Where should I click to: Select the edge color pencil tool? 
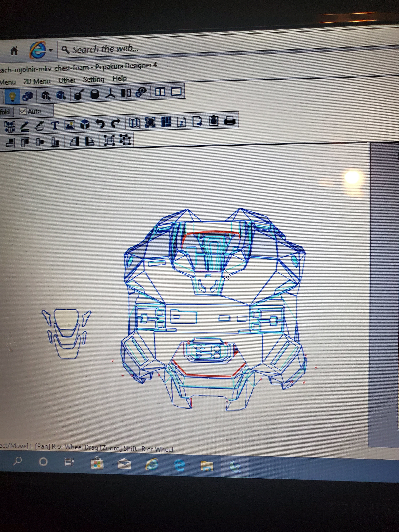pos(25,127)
